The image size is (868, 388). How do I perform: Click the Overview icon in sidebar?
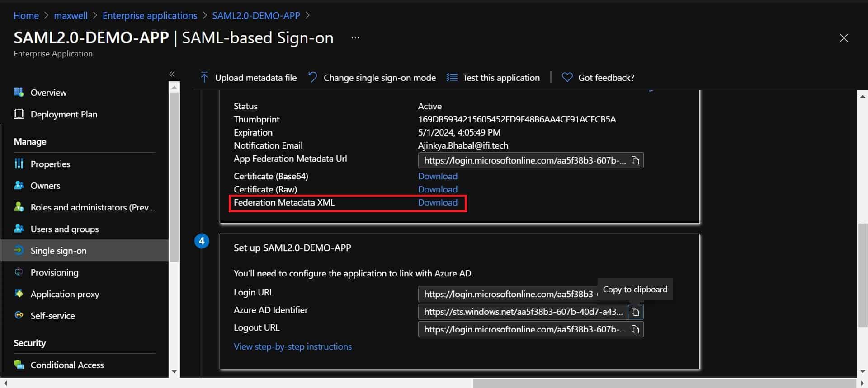coord(19,92)
